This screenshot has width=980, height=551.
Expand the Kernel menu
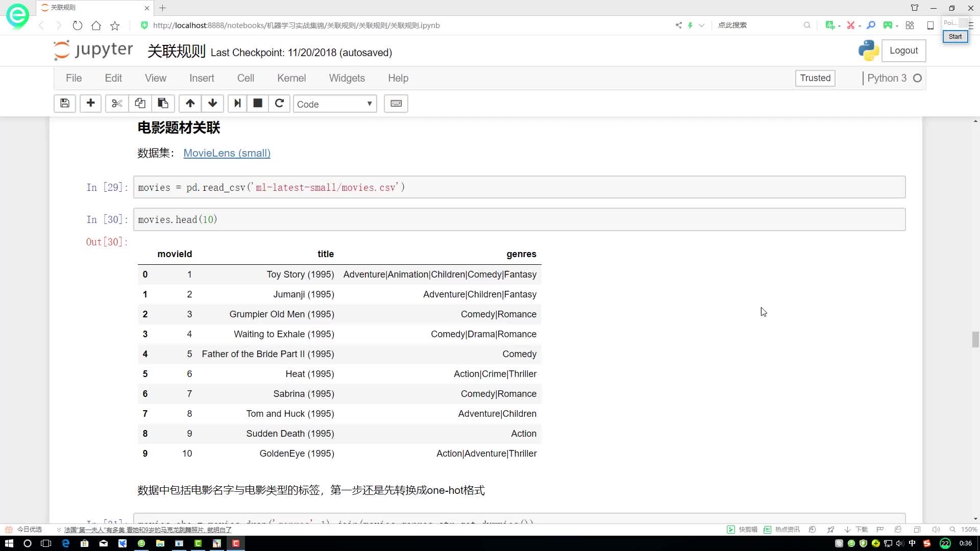point(292,78)
